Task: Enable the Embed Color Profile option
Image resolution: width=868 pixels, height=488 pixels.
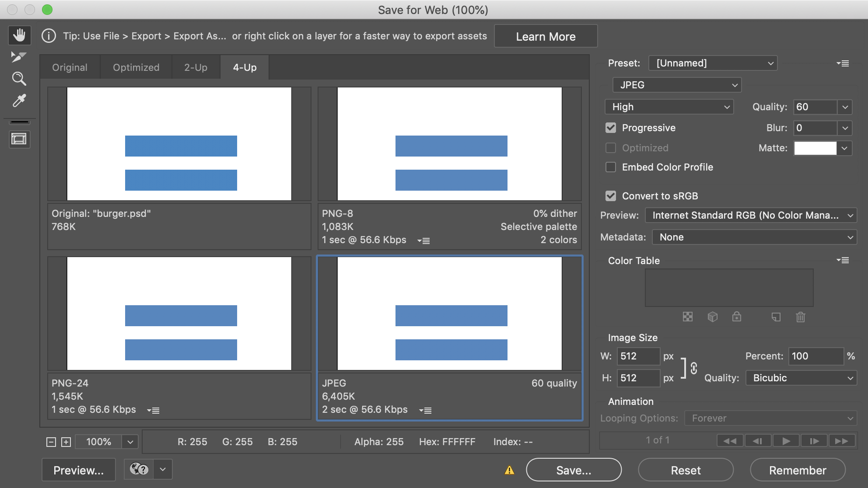Action: point(610,167)
